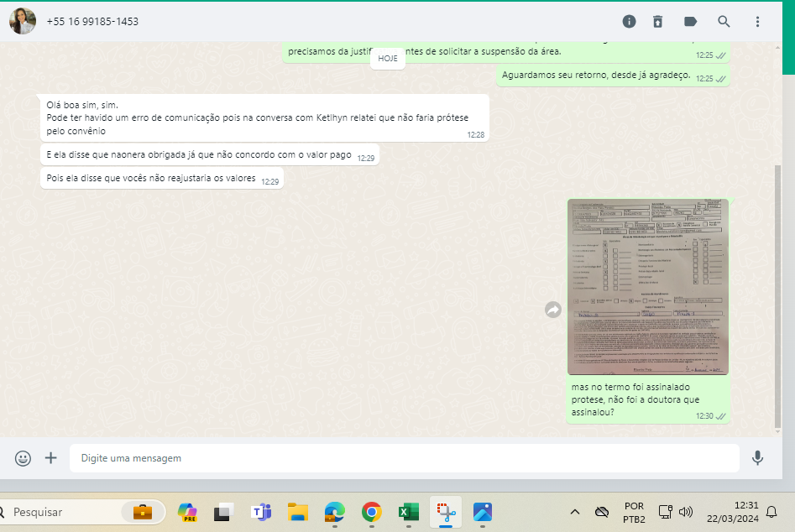Click the briefcase icon in taskbar search
795x532 pixels.
[143, 512]
